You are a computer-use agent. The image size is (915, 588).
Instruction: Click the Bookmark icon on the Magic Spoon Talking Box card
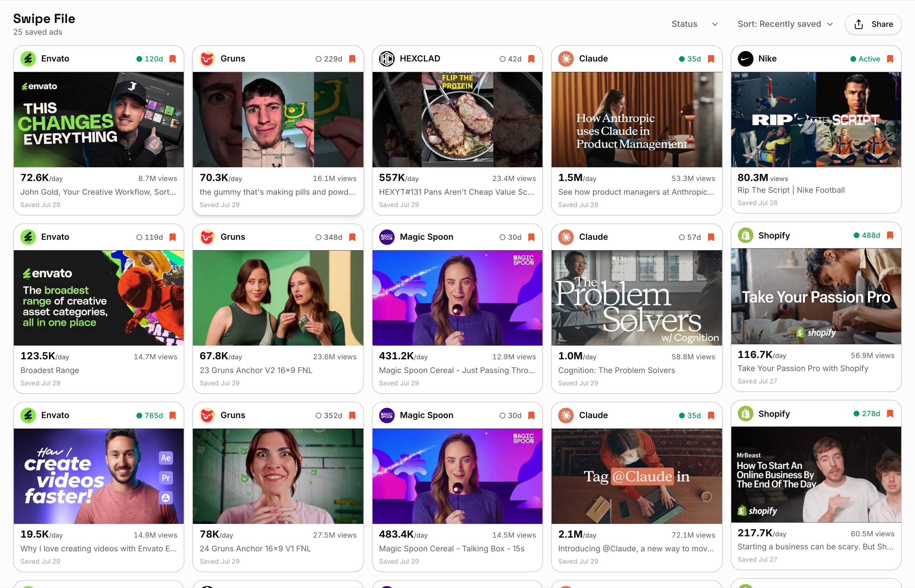(x=531, y=415)
